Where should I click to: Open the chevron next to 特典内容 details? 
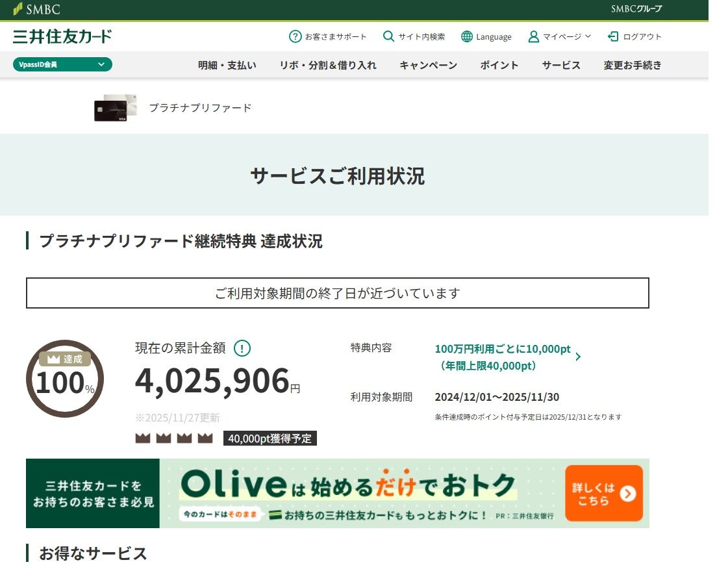pyautogui.click(x=578, y=357)
